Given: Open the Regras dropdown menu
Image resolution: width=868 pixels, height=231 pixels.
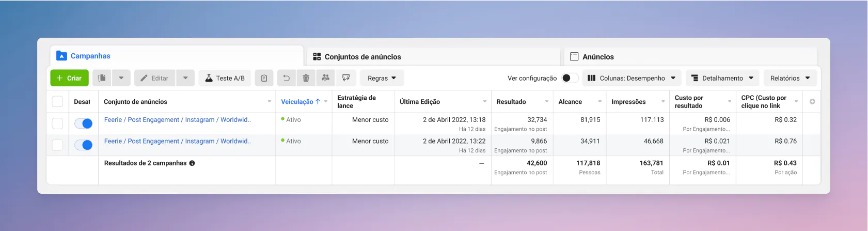Looking at the screenshot, I should pyautogui.click(x=382, y=78).
